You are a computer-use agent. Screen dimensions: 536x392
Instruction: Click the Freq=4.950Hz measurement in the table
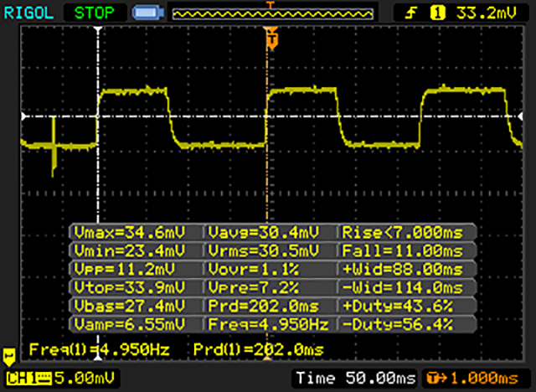coord(269,324)
